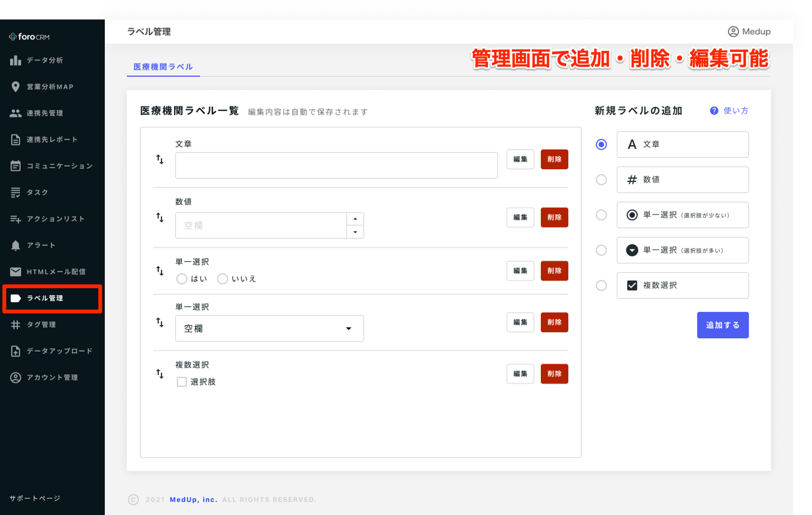Click reorder arrows for はい/いいえ row
This screenshot has width=812, height=515.
[x=160, y=270]
